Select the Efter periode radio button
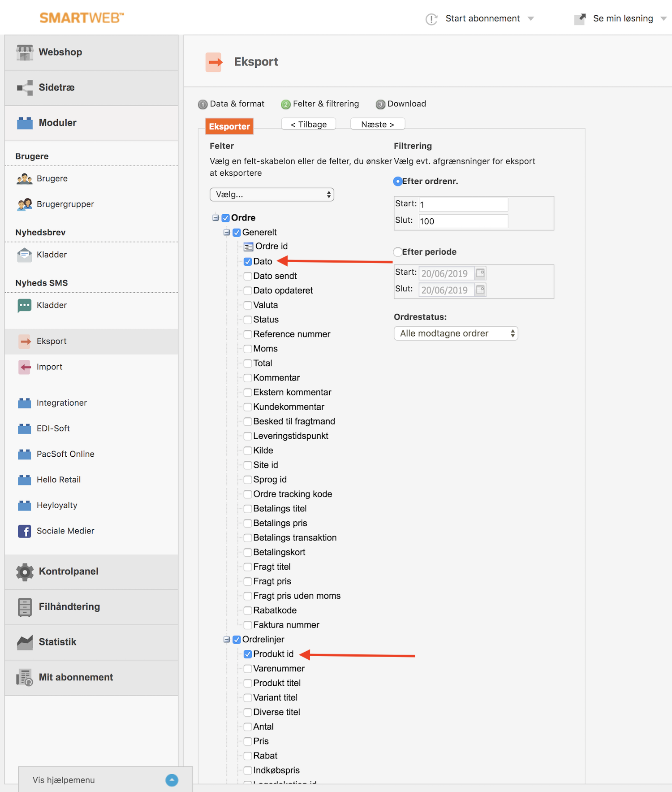Screen dimensions: 672x792 (x=397, y=252)
